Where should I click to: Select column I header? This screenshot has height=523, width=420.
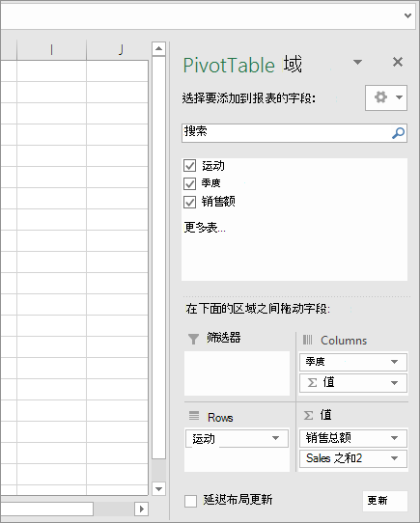51,50
